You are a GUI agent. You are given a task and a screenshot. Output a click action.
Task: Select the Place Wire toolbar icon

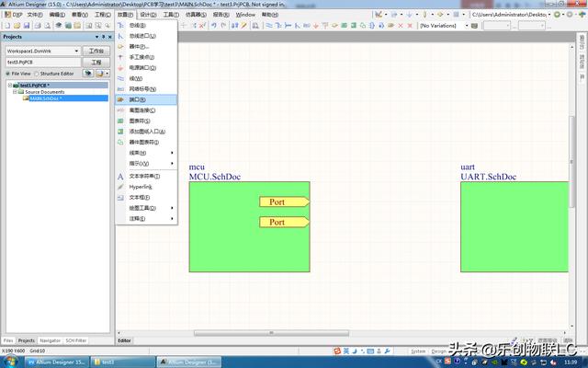(x=269, y=26)
